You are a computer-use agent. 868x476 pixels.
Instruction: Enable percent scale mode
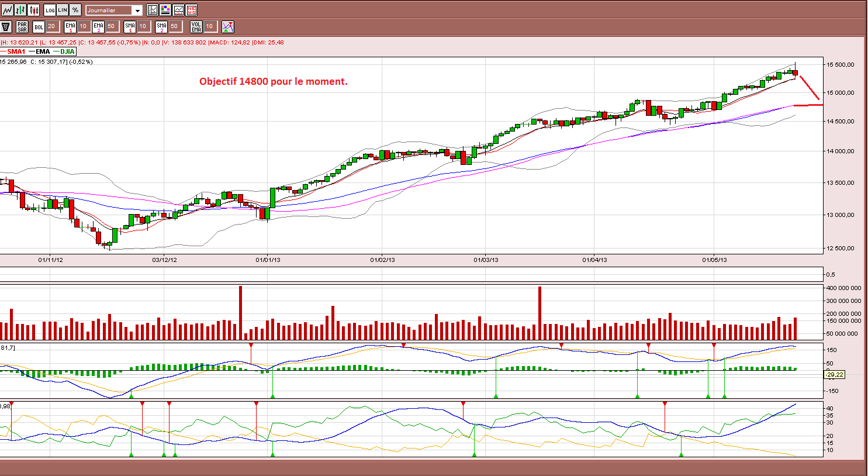[75, 10]
